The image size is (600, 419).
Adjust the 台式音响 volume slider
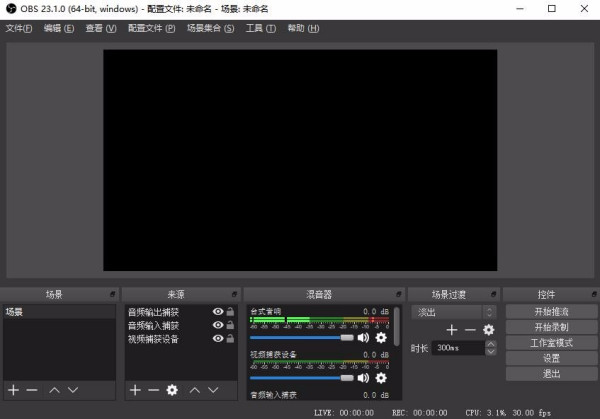(302, 337)
